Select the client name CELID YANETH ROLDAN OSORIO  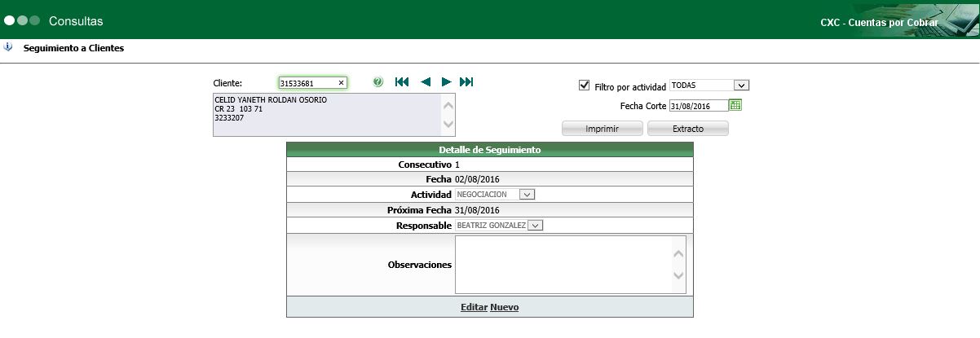[271, 100]
